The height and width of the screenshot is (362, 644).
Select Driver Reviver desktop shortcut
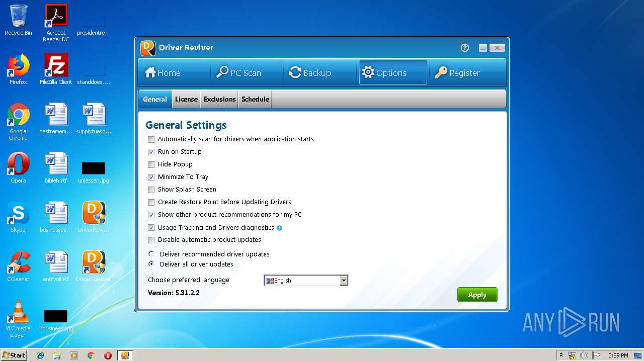(x=94, y=266)
